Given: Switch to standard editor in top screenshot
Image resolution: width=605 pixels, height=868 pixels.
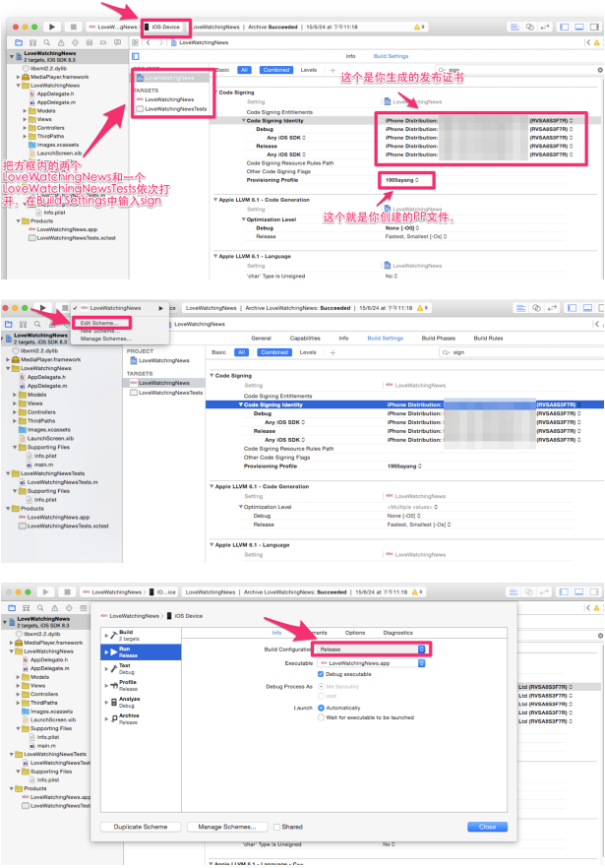Looking at the screenshot, I should 514,27.
